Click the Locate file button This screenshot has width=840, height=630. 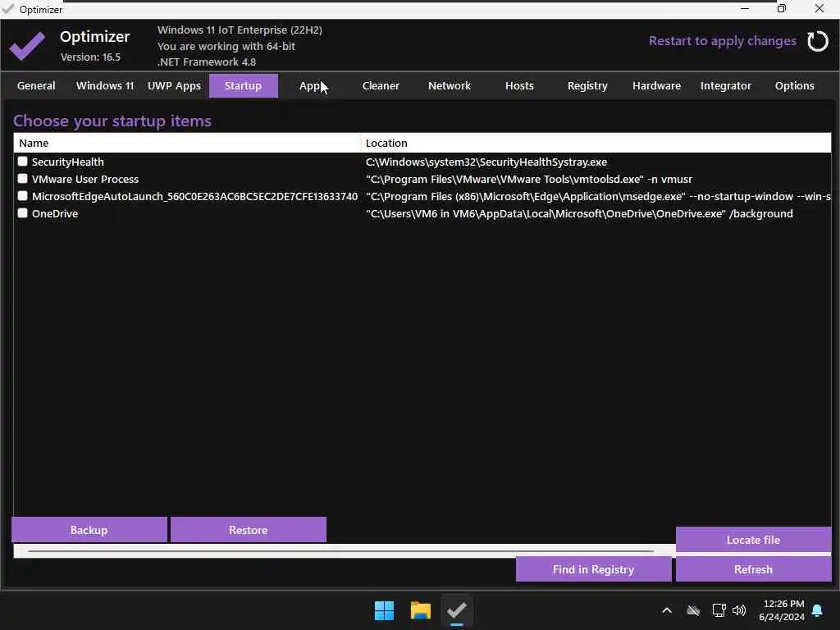click(753, 540)
